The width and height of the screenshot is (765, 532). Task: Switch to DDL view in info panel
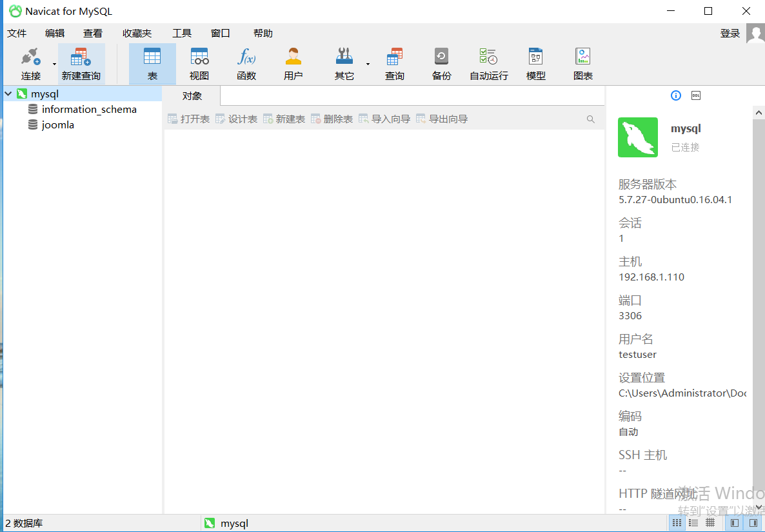696,95
